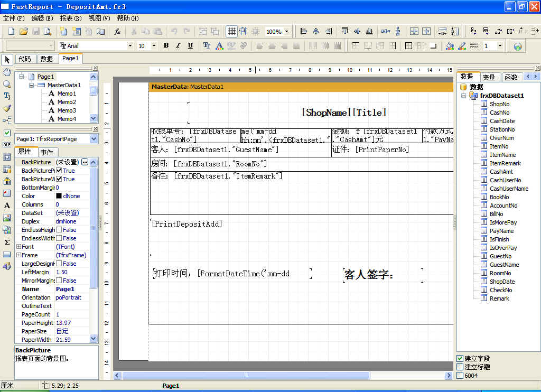
Task: Switch to the 变量 tab
Action: point(489,77)
